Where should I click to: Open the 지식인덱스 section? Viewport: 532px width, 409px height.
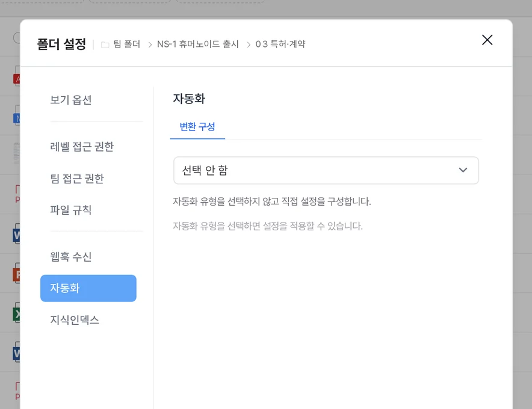tap(75, 320)
